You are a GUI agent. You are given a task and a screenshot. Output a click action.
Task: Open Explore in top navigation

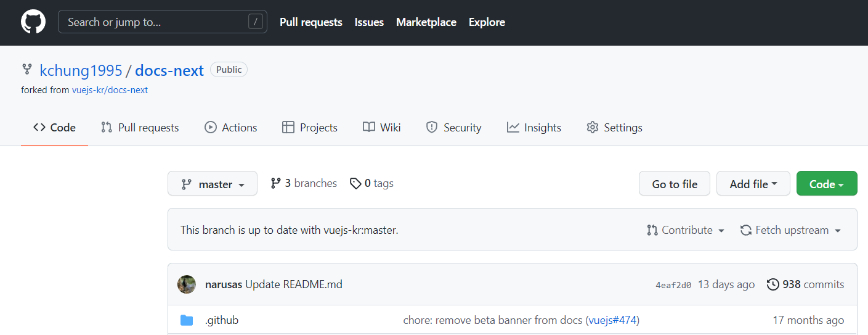pos(487,22)
